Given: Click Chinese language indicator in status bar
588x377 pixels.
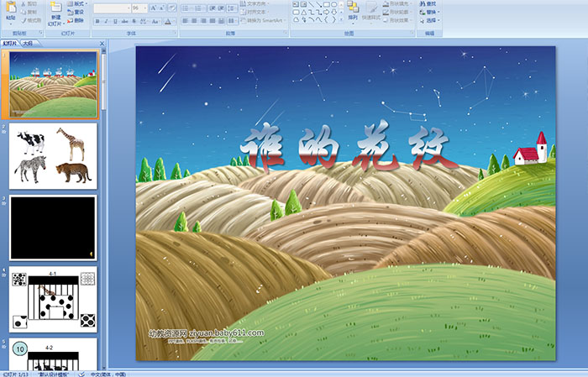Looking at the screenshot, I should pyautogui.click(x=108, y=374).
